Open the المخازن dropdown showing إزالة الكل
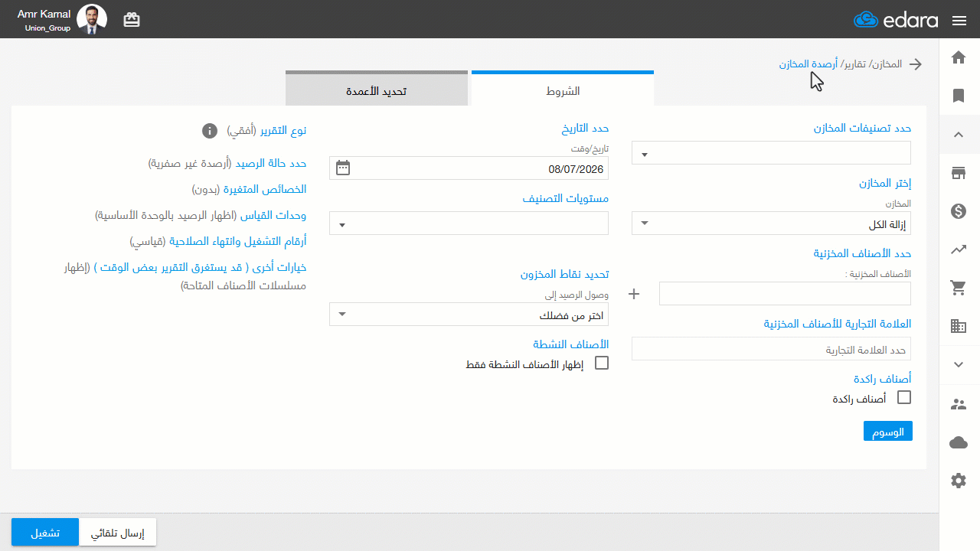This screenshot has width=980, height=551. point(771,223)
